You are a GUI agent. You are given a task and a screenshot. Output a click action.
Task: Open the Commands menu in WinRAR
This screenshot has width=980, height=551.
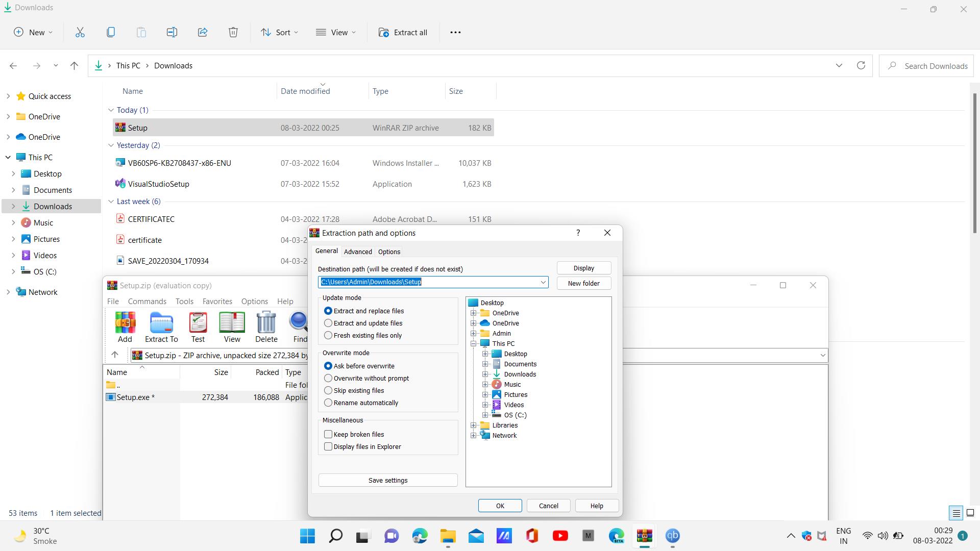(147, 302)
